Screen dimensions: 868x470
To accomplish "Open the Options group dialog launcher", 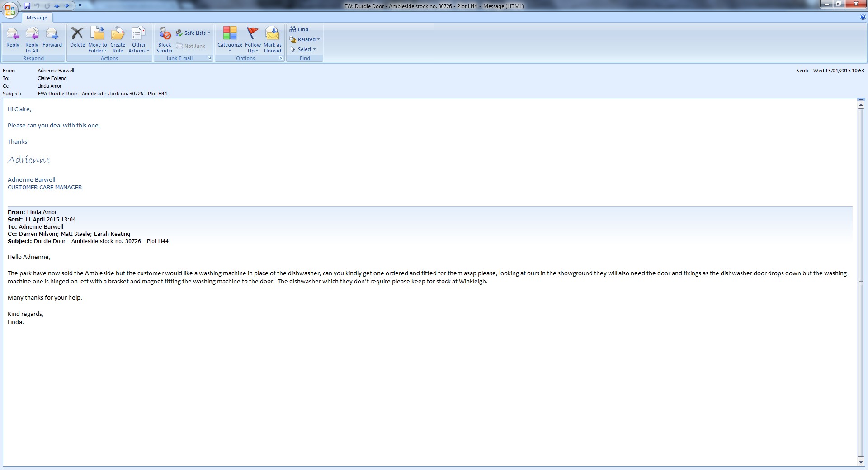I will point(281,58).
